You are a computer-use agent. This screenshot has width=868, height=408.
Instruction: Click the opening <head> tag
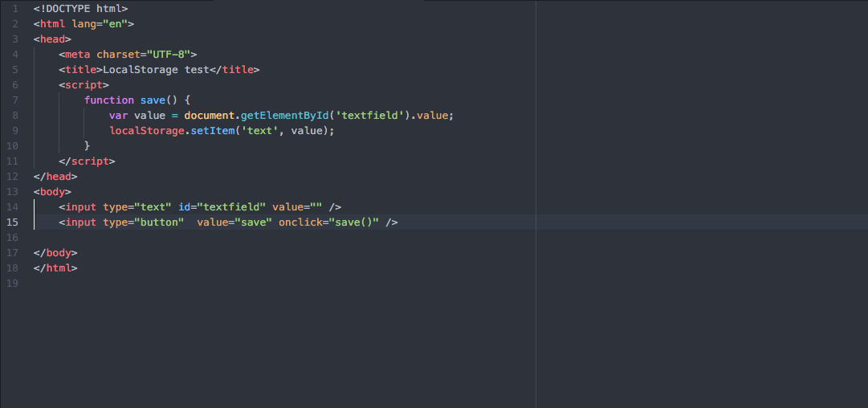pyautogui.click(x=52, y=39)
